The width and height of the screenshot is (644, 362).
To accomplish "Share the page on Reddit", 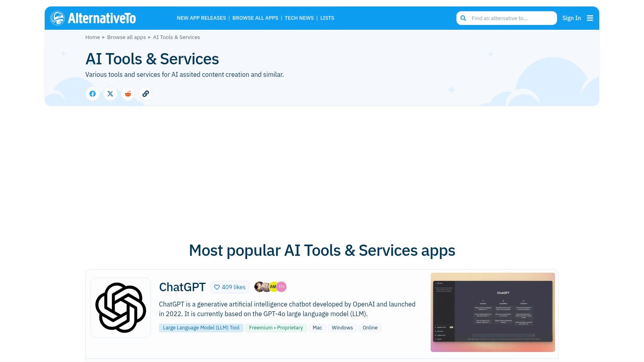I will coord(128,94).
